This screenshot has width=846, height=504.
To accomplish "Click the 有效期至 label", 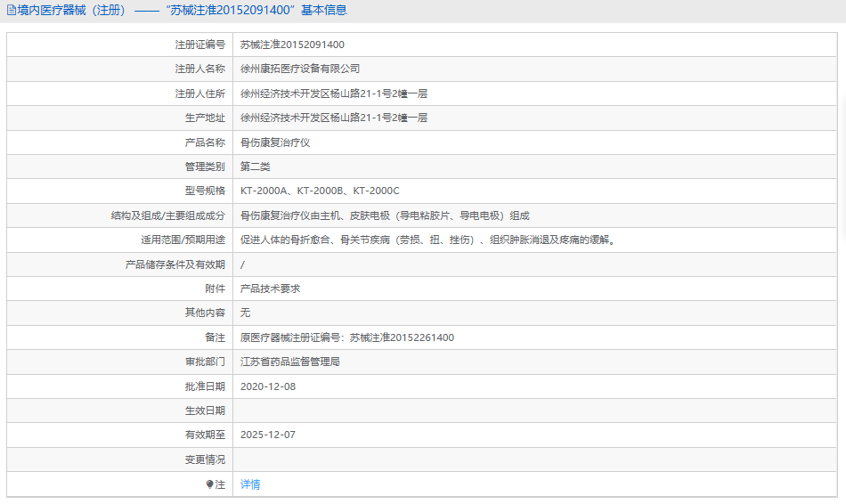I will (x=205, y=435).
